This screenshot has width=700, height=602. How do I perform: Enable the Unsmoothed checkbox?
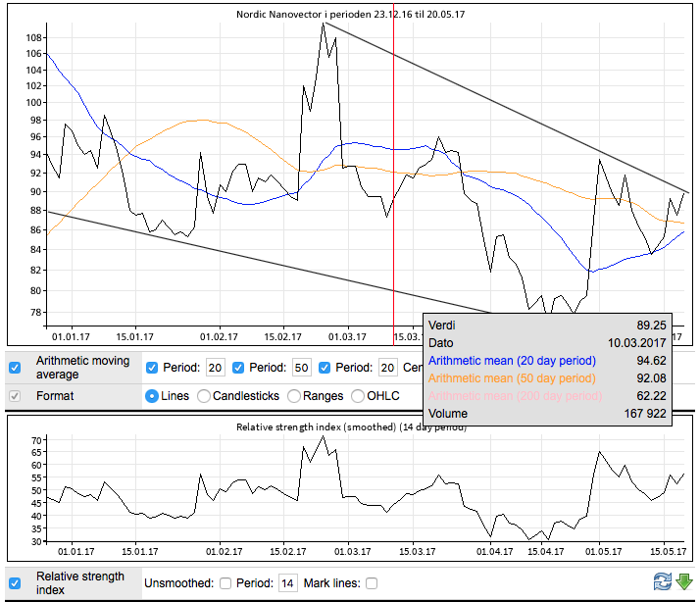pos(225,583)
